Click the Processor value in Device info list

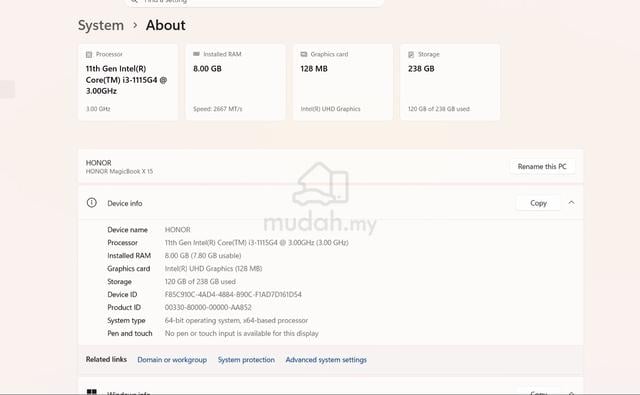click(257, 242)
